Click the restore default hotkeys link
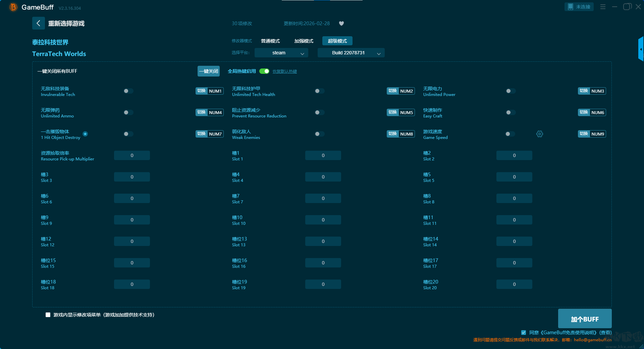 (x=284, y=71)
